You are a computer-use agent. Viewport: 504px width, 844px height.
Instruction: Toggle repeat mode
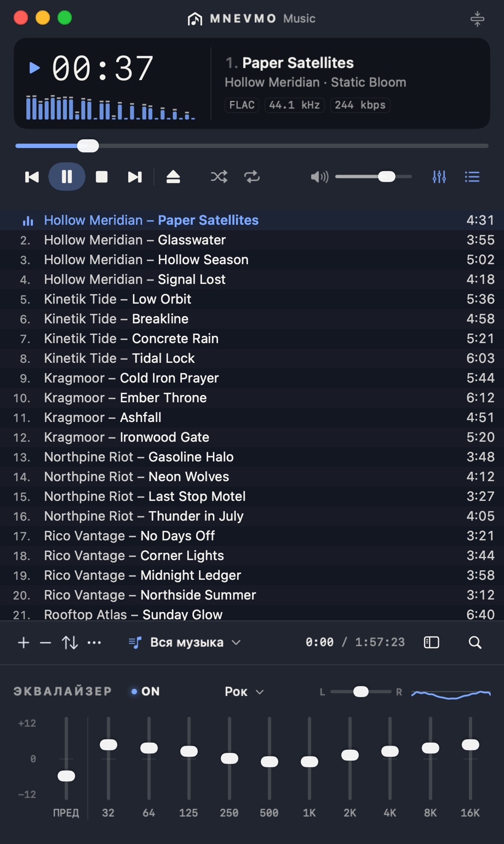252,177
